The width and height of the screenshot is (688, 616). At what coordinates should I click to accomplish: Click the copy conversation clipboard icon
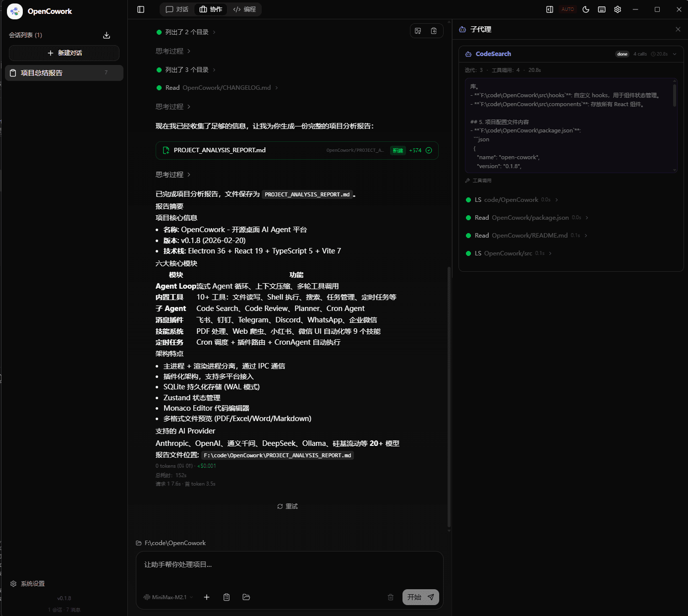point(434,31)
